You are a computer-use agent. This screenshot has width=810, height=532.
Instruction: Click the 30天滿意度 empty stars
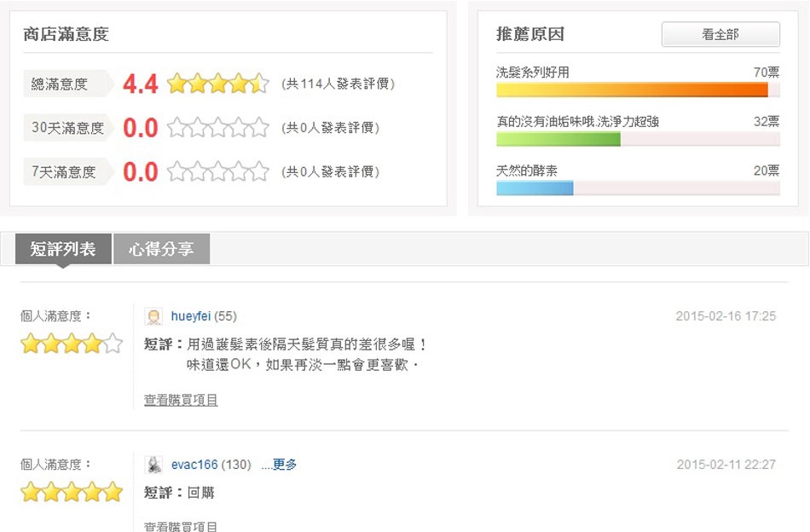218,128
